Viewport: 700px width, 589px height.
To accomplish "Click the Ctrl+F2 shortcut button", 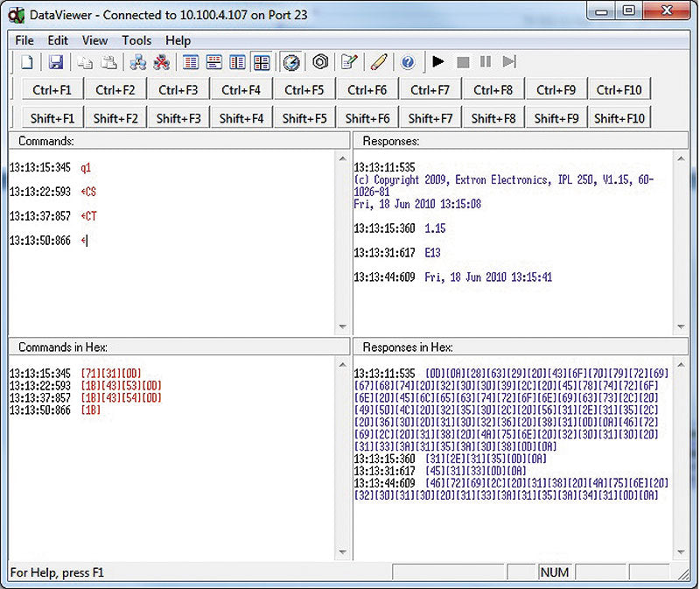I will (x=115, y=90).
